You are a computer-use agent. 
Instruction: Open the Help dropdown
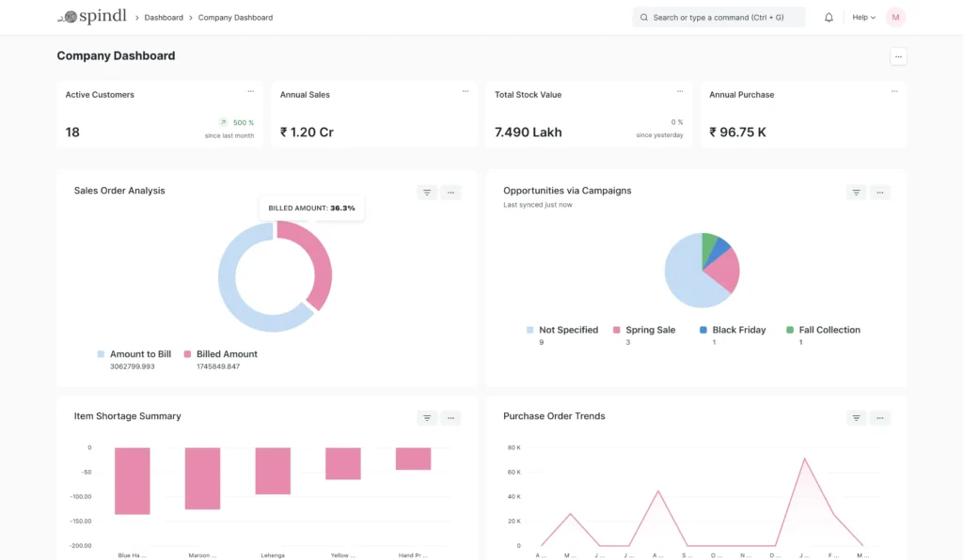[x=862, y=17]
